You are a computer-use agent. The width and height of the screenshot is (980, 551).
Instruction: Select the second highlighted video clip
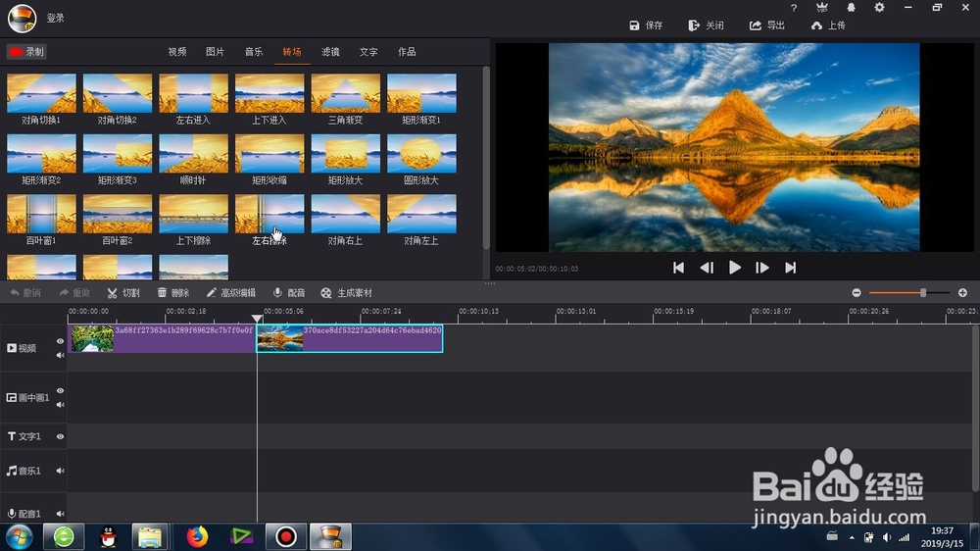pyautogui.click(x=350, y=338)
